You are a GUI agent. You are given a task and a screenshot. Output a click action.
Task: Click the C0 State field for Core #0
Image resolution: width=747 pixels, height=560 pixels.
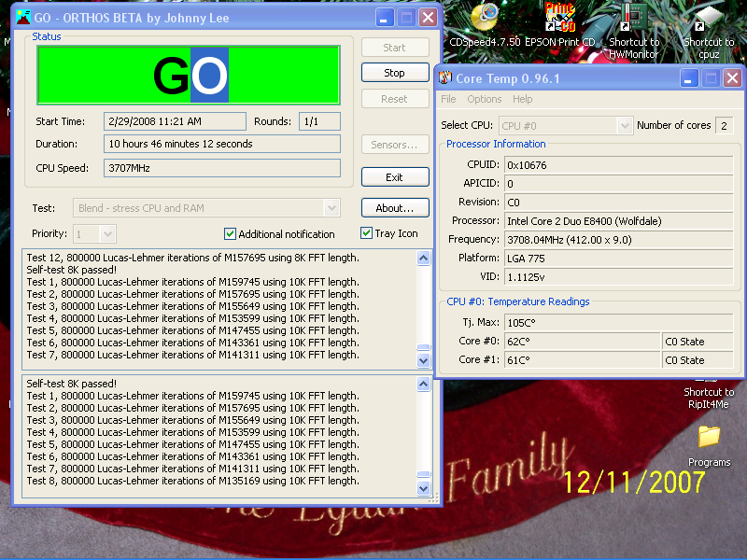[x=698, y=342]
